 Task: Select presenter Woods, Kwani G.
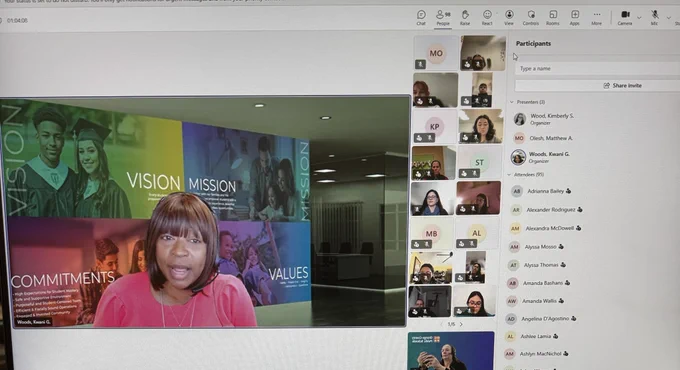click(x=549, y=157)
